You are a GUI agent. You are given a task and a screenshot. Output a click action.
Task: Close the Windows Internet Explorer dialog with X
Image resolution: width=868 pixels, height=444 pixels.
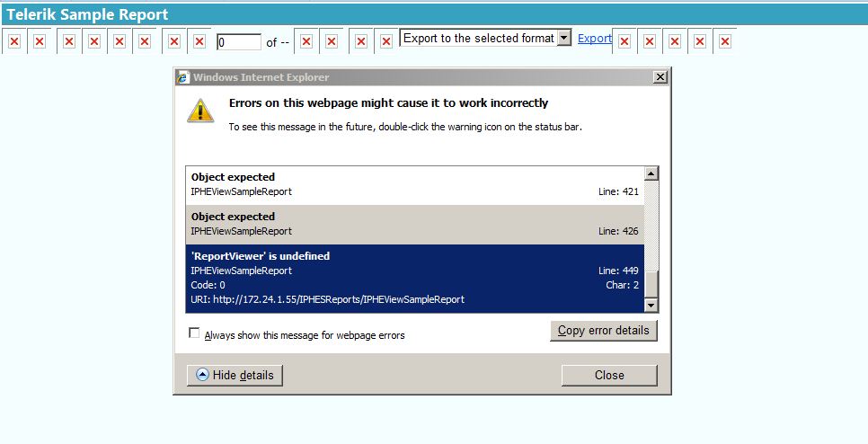coord(660,77)
